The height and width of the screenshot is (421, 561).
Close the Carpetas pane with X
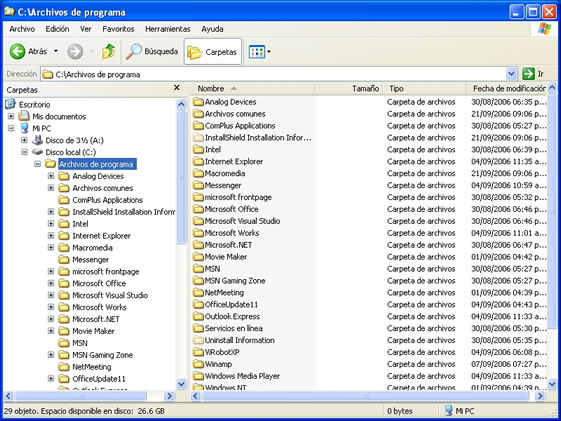point(176,88)
